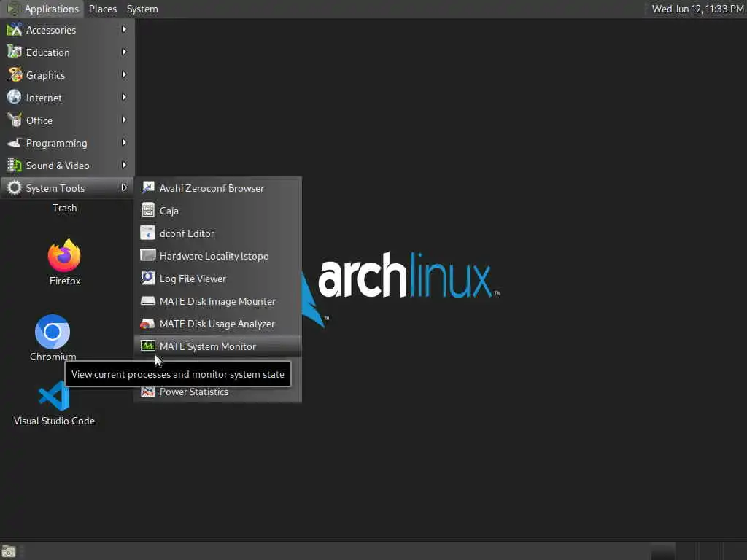747x560 pixels.
Task: Click the MATE Disk Usage Analyzer icon
Action: click(x=147, y=323)
